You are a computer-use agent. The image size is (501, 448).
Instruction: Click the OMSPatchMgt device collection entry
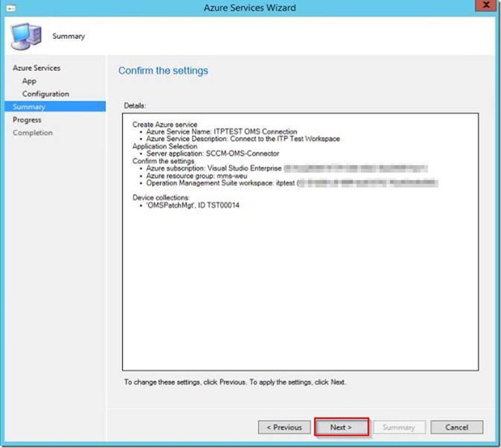(193, 205)
